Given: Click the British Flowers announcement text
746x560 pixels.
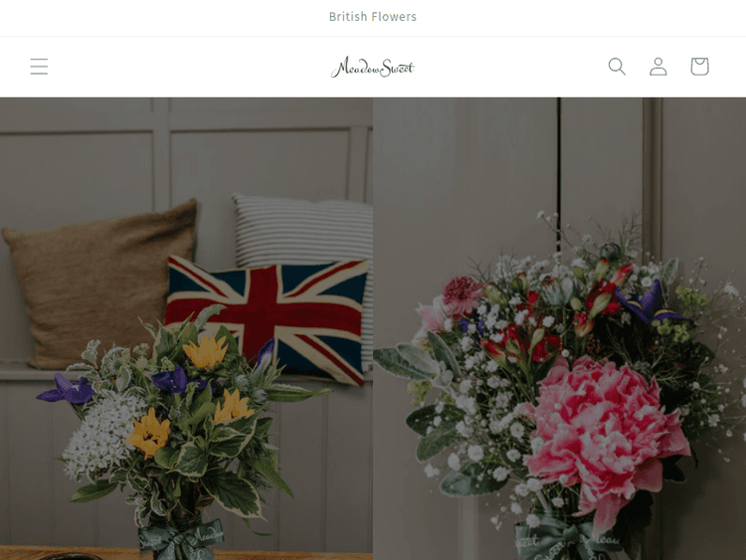Looking at the screenshot, I should 373,17.
